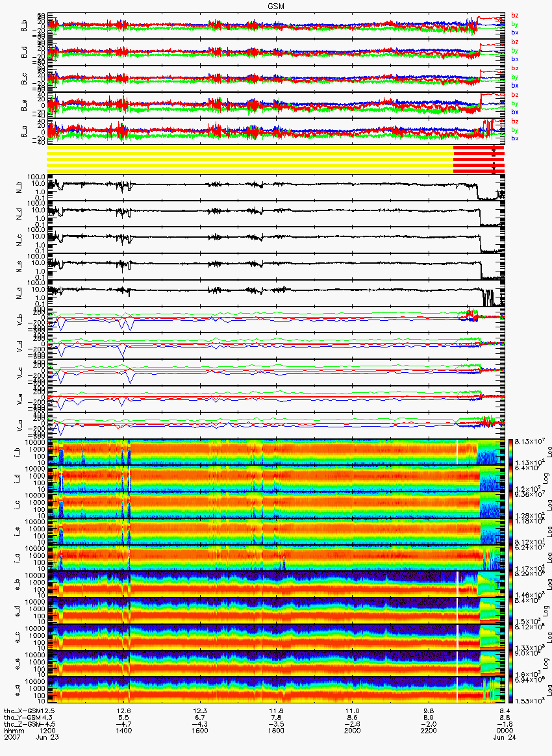Click the 2000 time axis label
This screenshot has width=552, height=756.
(x=353, y=731)
